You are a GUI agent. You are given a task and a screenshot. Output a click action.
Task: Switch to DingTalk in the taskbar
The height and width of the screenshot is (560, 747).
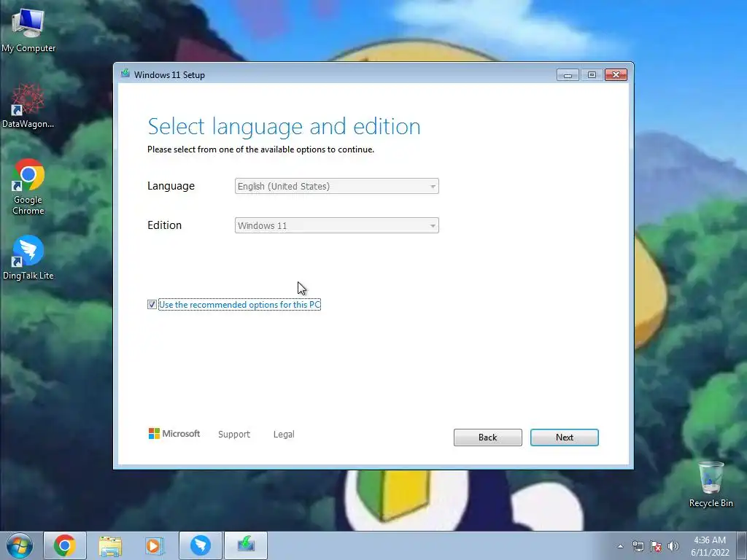click(201, 545)
